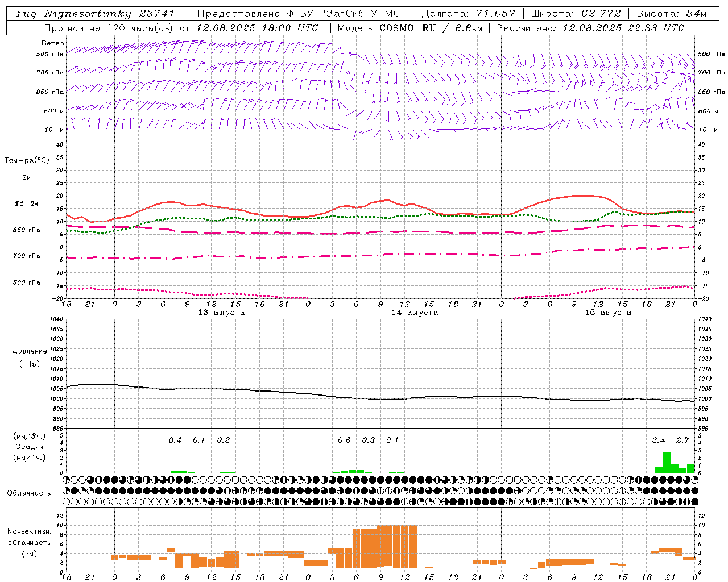
Task: Click the date label 15 августа
Action: tap(608, 313)
